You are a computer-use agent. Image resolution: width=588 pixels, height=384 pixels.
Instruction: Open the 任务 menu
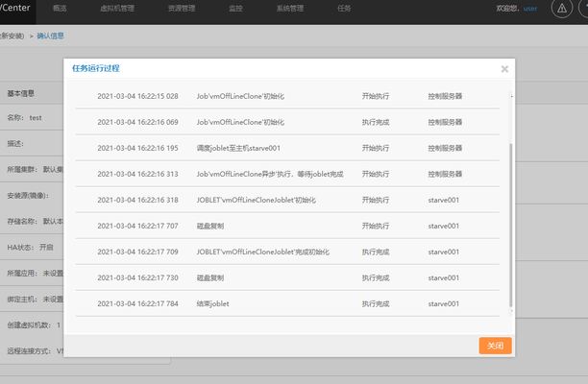(344, 9)
